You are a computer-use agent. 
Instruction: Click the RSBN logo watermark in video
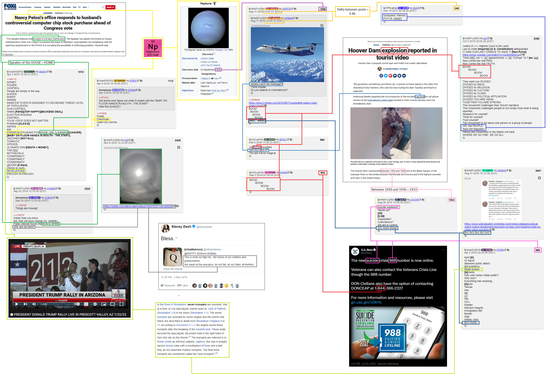[x=119, y=295]
